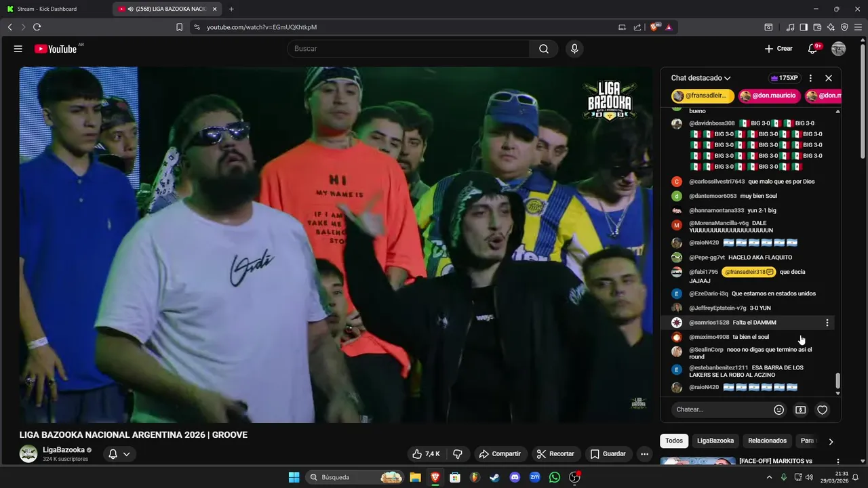Image resolution: width=868 pixels, height=488 pixels.
Task: Focus the Buscar search field
Action: pyautogui.click(x=410, y=49)
